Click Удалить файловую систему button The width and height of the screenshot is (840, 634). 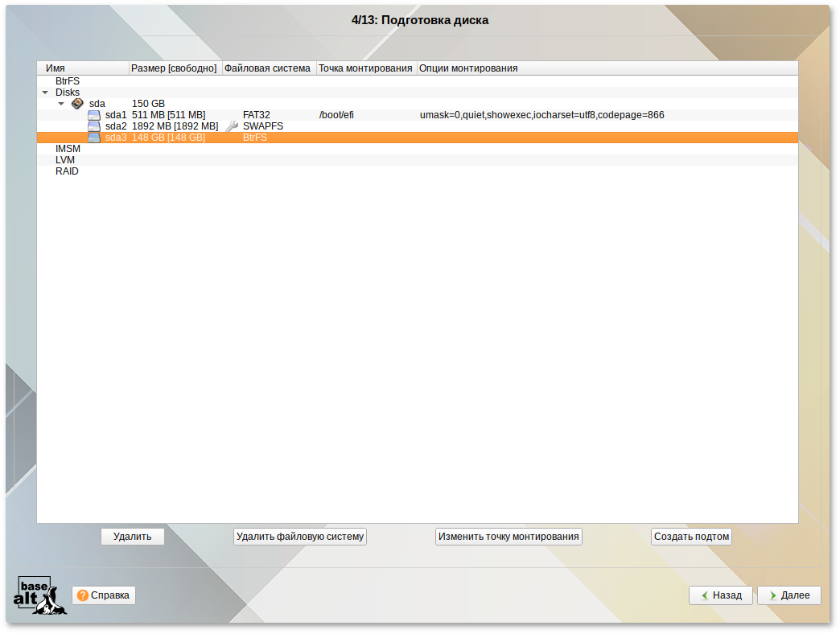(300, 537)
